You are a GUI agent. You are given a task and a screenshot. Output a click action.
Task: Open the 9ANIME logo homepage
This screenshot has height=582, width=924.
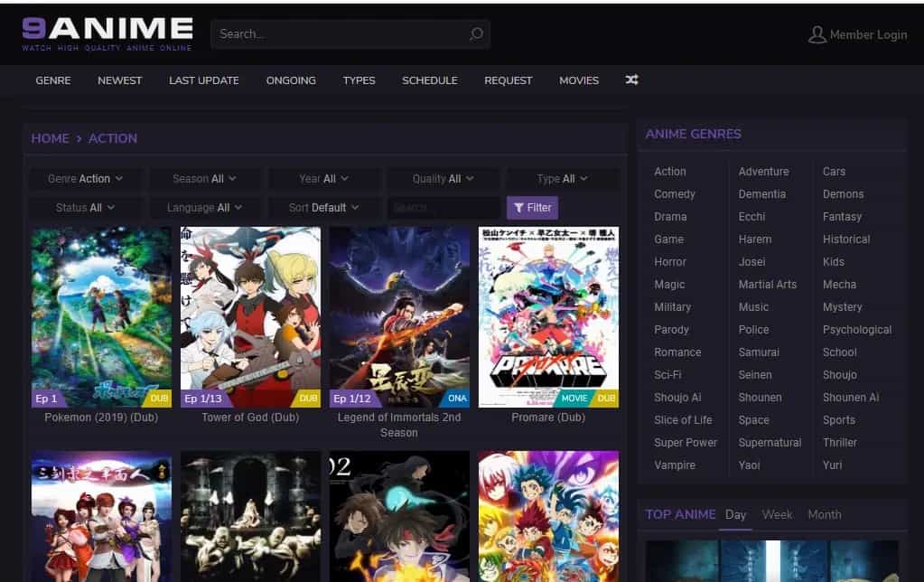[x=107, y=34]
